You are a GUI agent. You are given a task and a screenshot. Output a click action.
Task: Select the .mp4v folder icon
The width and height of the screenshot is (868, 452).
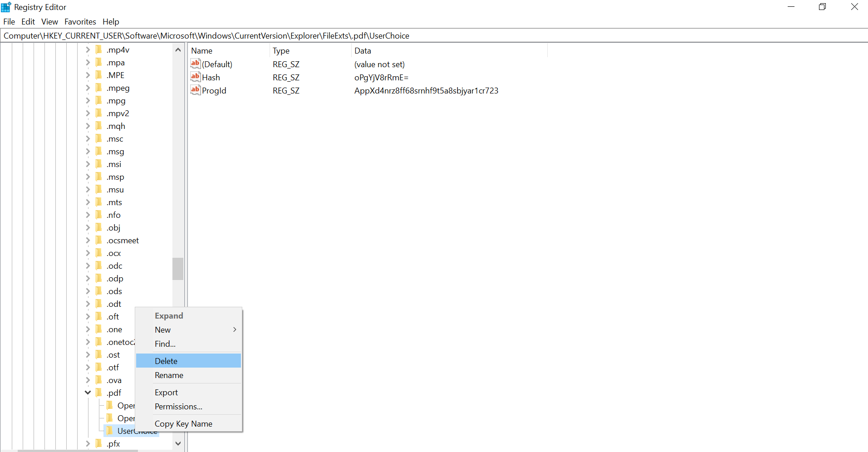pyautogui.click(x=99, y=49)
